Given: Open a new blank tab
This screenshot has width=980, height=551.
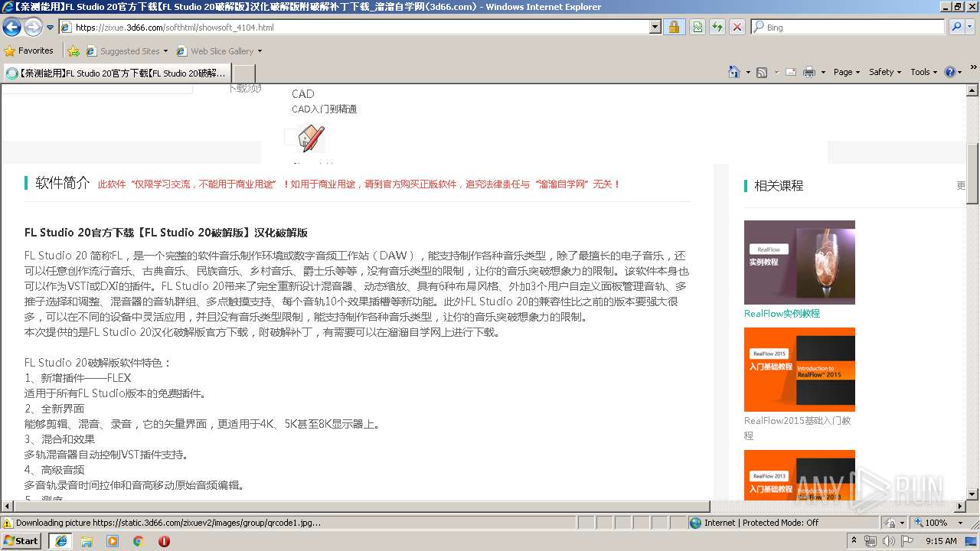Looking at the screenshot, I should (x=243, y=73).
